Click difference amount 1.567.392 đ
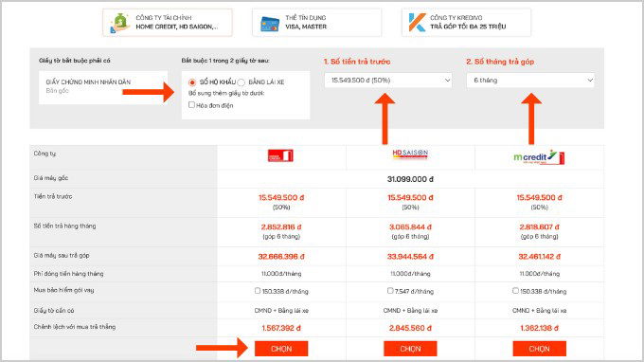The image size is (644, 362). click(281, 328)
